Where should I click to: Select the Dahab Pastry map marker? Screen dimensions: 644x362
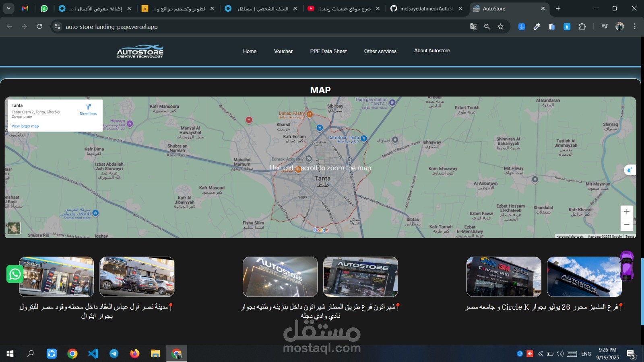coord(310,114)
